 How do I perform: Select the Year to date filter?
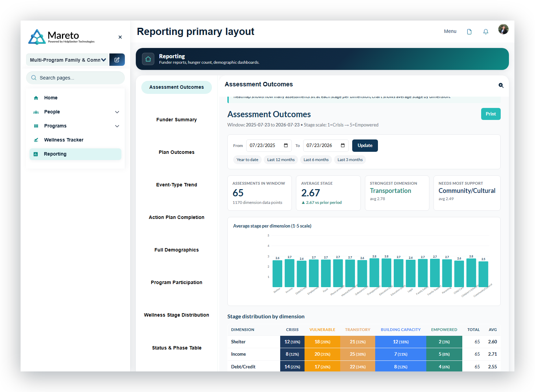coord(247,160)
